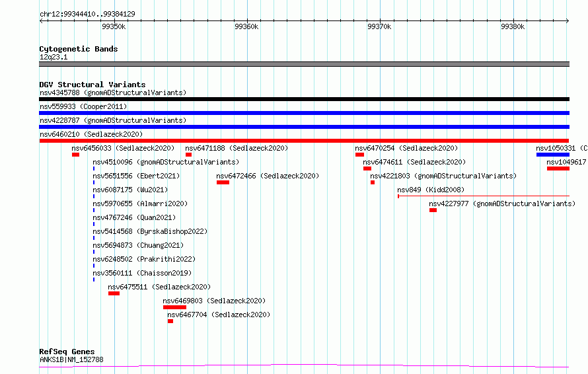Click the nsv6456033 red variant glyph
The width and height of the screenshot is (588, 374).
tap(75, 155)
